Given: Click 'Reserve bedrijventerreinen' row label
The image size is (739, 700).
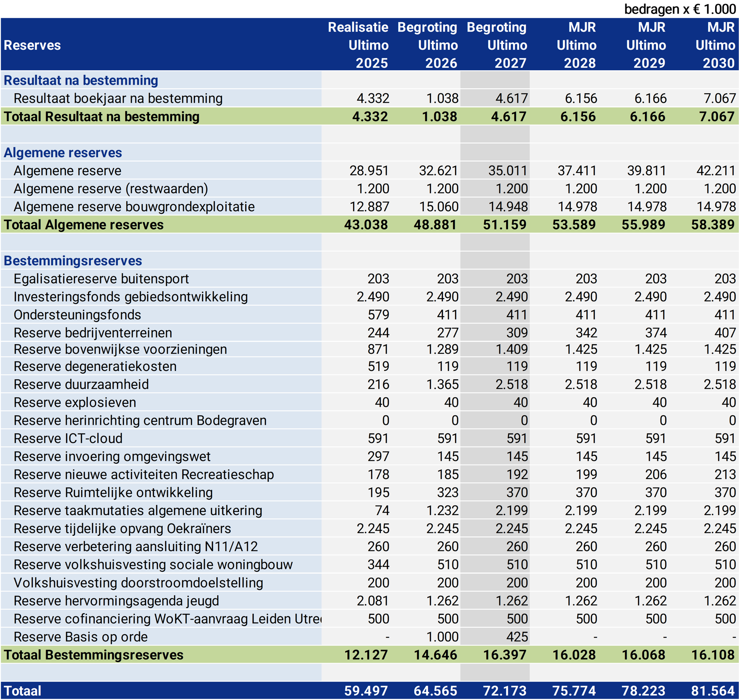Looking at the screenshot, I should point(93,333).
